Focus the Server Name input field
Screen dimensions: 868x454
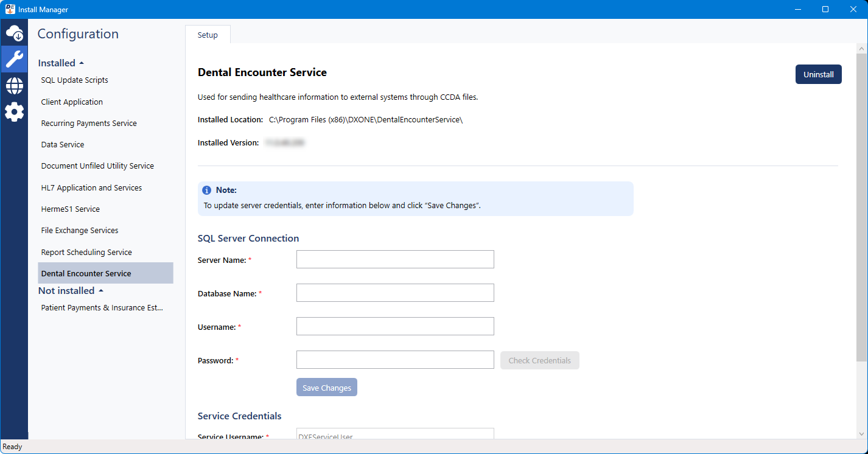395,259
